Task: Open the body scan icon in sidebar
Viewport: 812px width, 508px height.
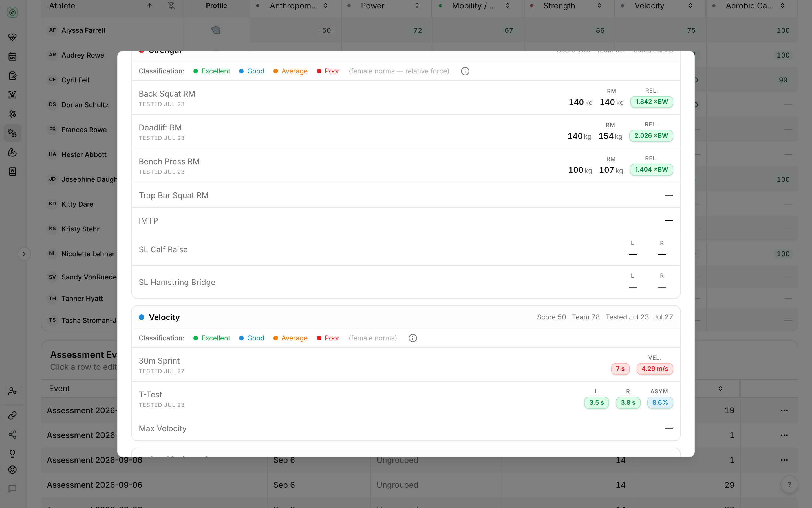Action: click(12, 95)
